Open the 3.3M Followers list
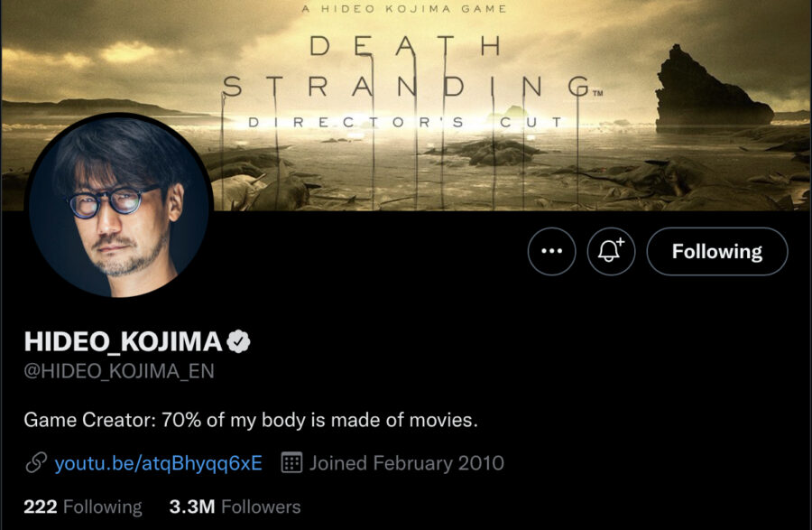Viewport: 812px width, 530px height. [x=235, y=507]
